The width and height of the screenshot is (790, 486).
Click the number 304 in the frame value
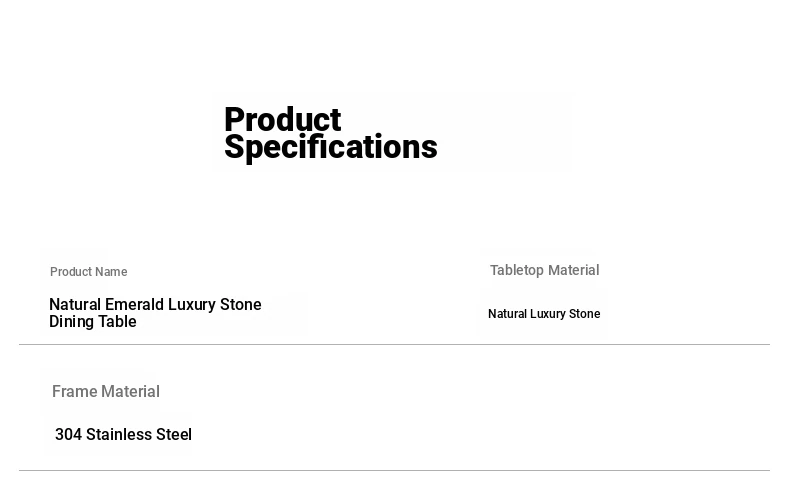pyautogui.click(x=68, y=435)
